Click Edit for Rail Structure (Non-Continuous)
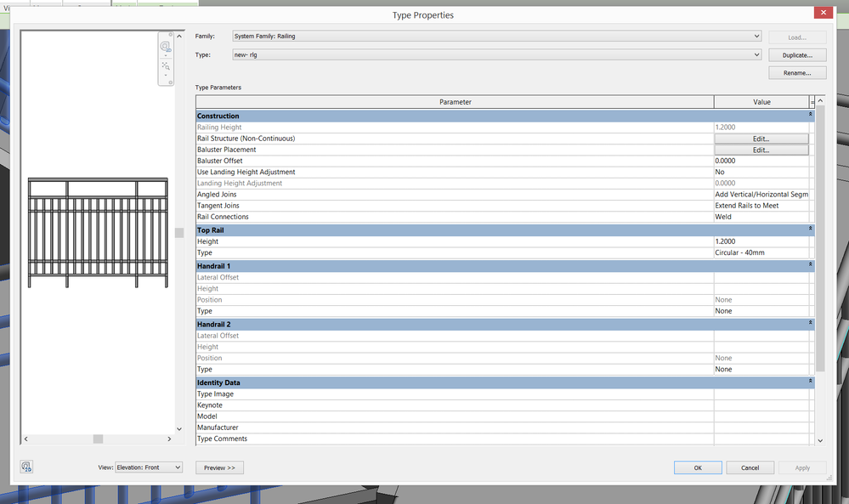The image size is (849, 504). coord(761,139)
